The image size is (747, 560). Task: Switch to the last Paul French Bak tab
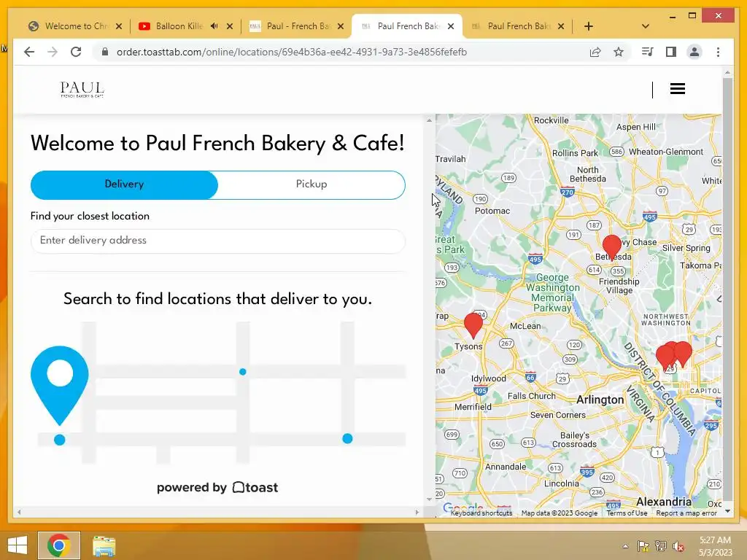coord(517,26)
